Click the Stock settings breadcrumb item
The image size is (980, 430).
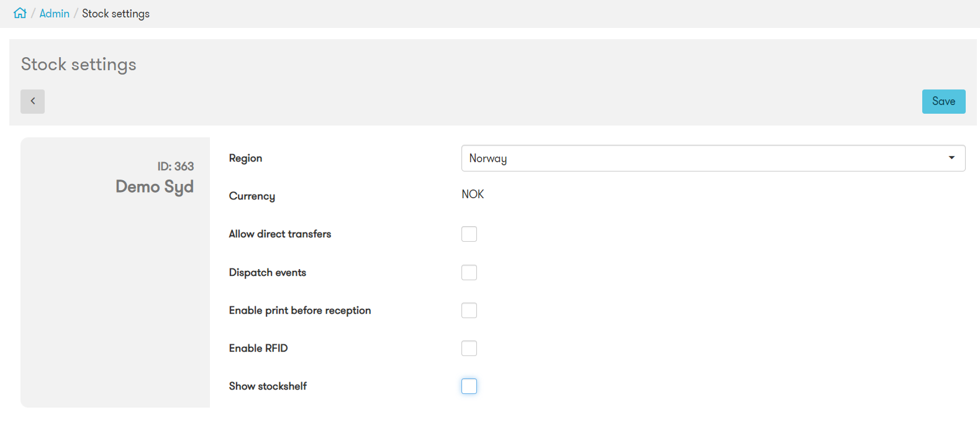tap(116, 14)
